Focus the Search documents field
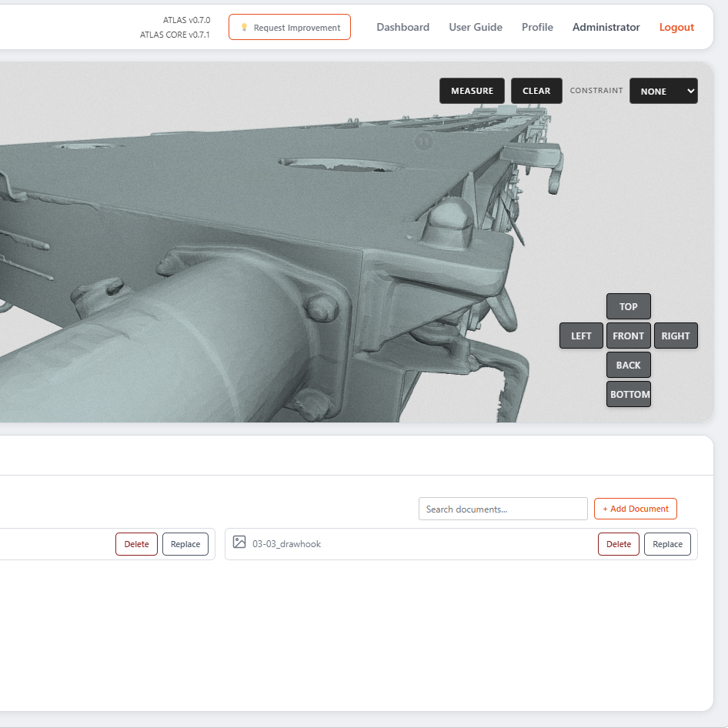Screen dimensions: 728x728 503,509
